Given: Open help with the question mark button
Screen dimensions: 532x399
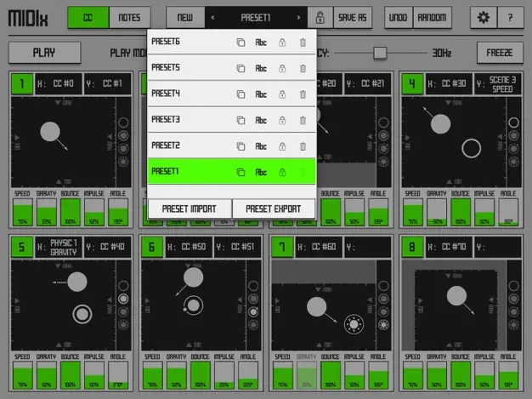Looking at the screenshot, I should pos(510,17).
